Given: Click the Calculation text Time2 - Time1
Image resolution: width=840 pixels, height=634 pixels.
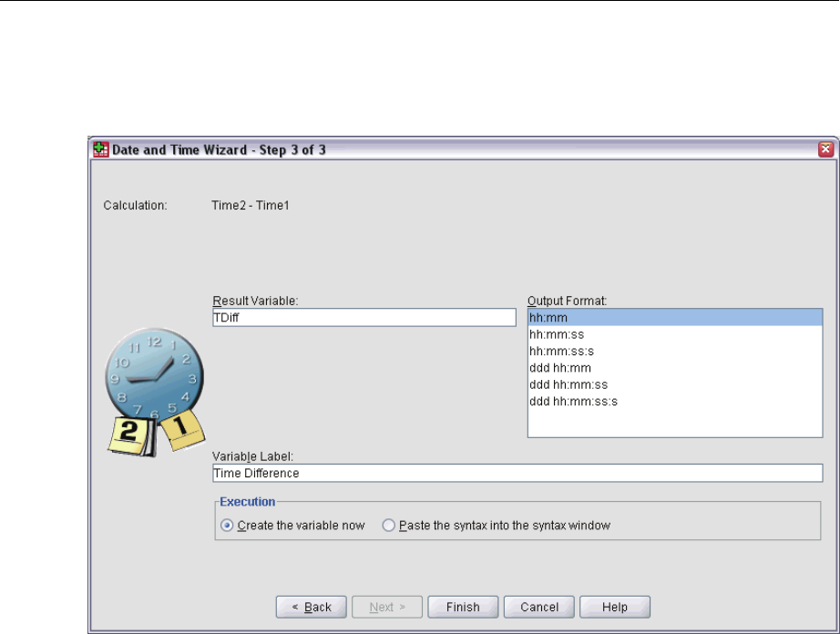Looking at the screenshot, I should tap(251, 206).
